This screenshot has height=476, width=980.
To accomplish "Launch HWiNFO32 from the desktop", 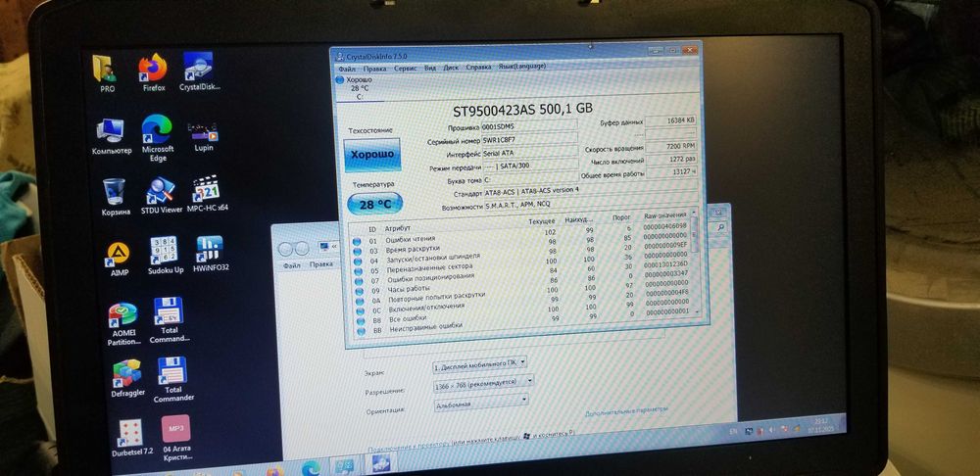I will point(210,254).
